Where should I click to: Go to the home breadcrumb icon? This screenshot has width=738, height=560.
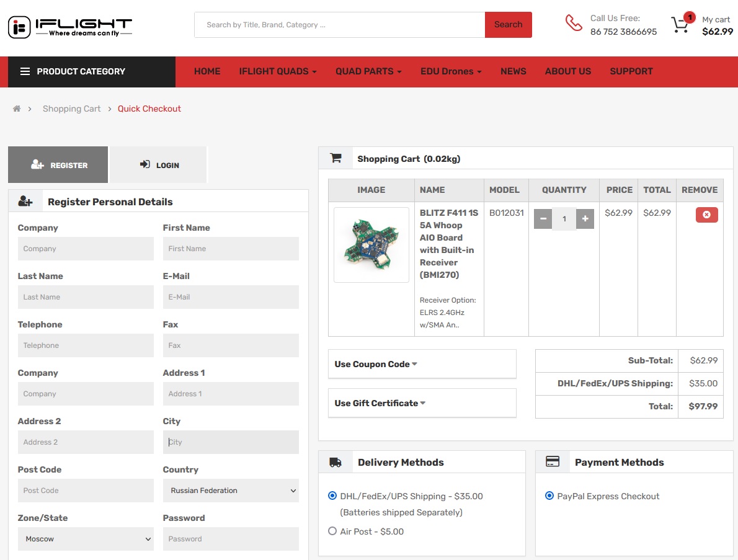[17, 109]
